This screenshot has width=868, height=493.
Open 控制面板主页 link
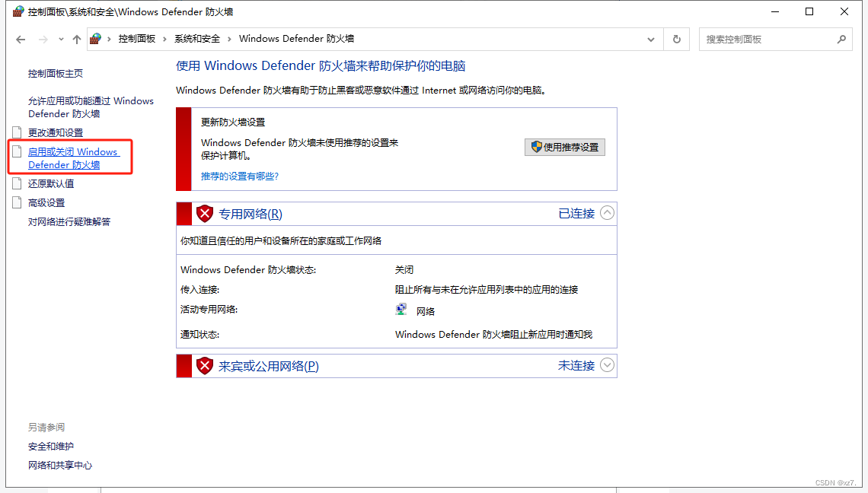pyautogui.click(x=56, y=73)
